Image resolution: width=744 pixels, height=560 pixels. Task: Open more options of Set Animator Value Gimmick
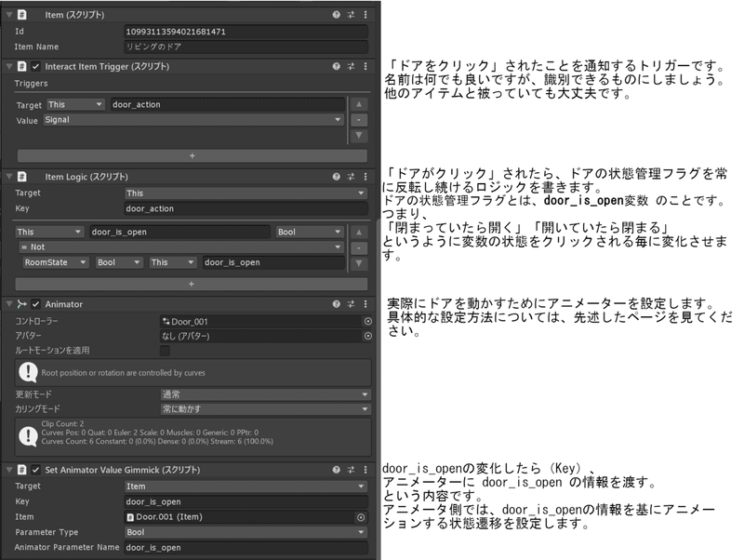click(x=365, y=470)
